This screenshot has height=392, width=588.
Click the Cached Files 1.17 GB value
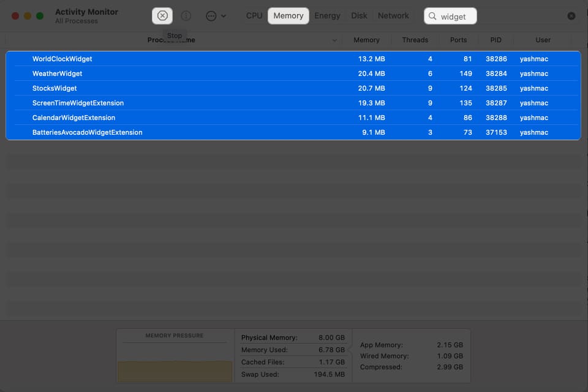point(331,362)
